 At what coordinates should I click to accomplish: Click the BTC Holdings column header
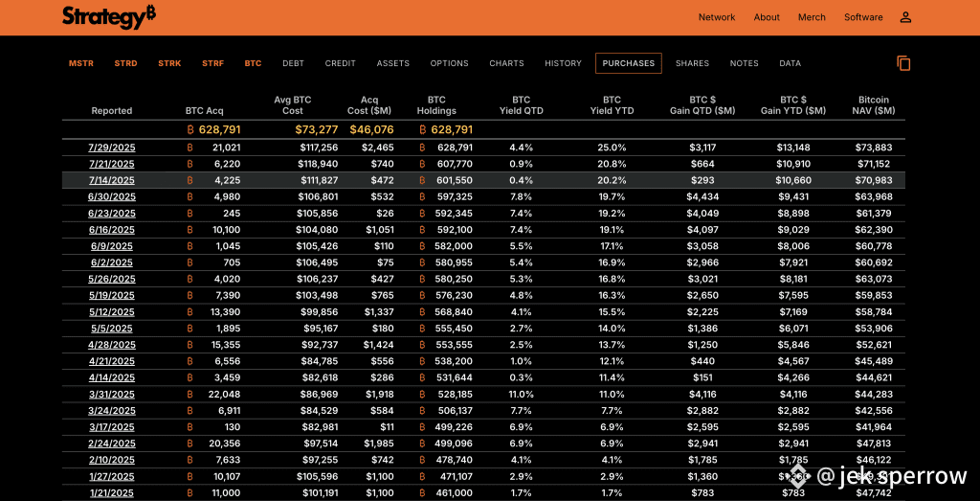[x=436, y=105]
